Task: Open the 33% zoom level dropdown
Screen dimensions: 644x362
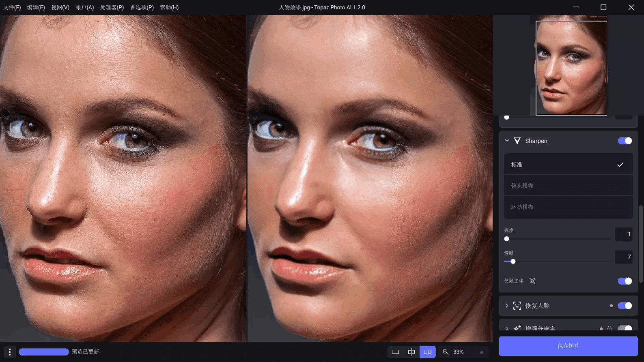Action: coord(482,352)
